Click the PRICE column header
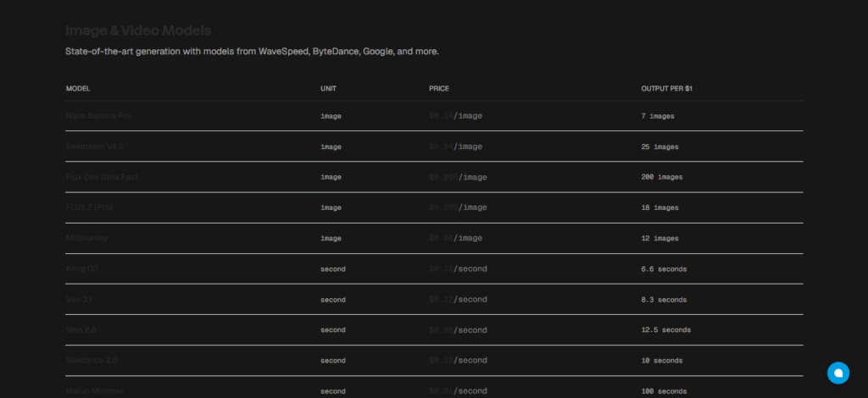This screenshot has width=868, height=398. point(439,88)
